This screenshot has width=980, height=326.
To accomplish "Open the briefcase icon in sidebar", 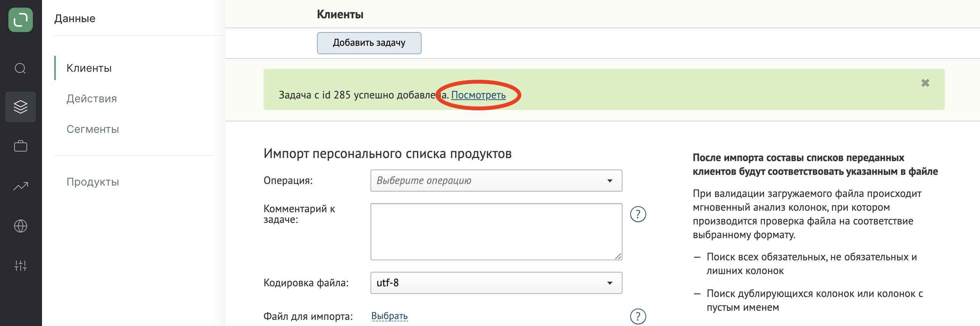I will [21, 146].
